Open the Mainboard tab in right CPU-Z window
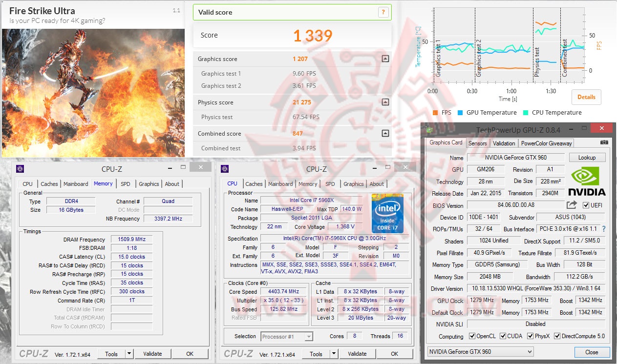Viewport: 617px width, 364px height. (x=280, y=184)
